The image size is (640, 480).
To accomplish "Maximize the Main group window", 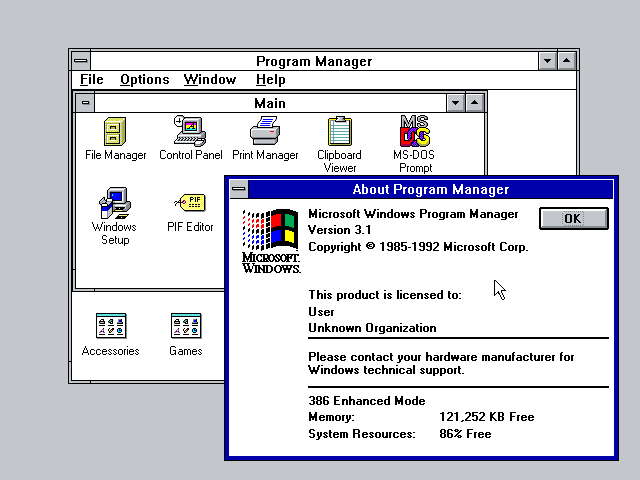I will pos(474,103).
